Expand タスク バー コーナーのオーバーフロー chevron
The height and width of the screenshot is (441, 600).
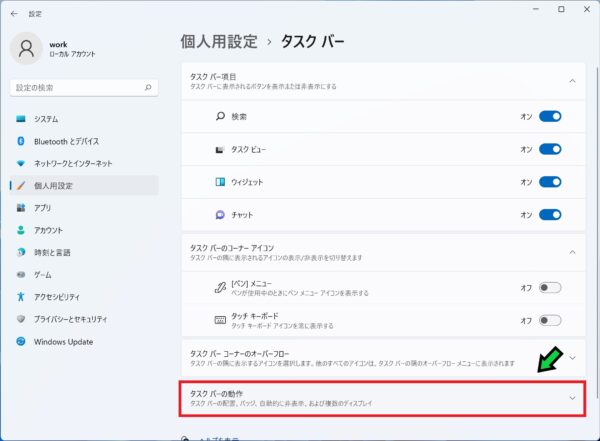[572, 358]
